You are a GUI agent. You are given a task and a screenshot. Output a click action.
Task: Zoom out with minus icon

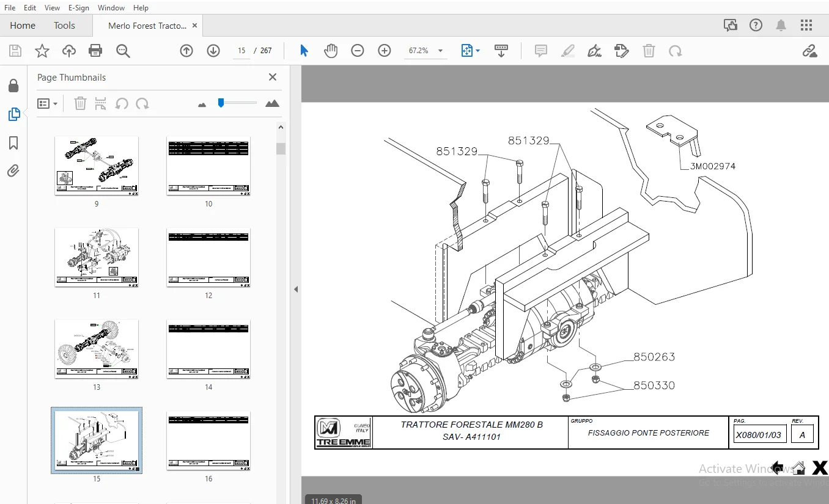[x=358, y=51]
